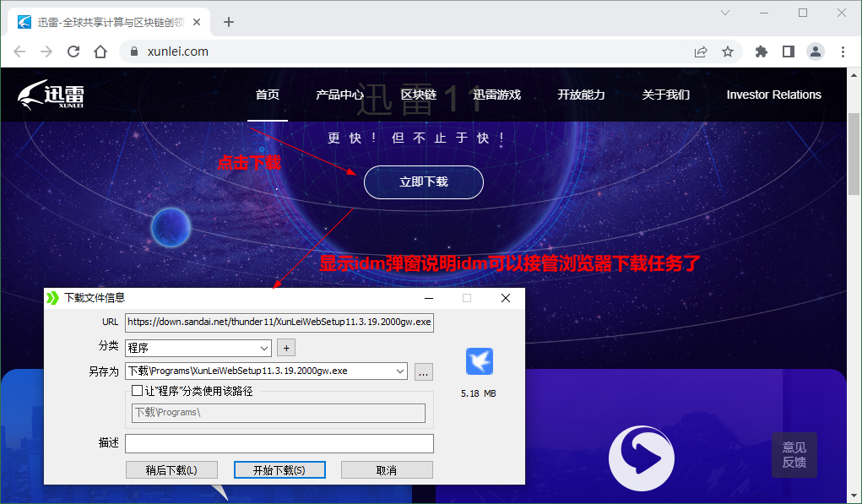This screenshot has height=504, width=862.
Task: Open the Chrome three-dot menu
Action: [843, 51]
